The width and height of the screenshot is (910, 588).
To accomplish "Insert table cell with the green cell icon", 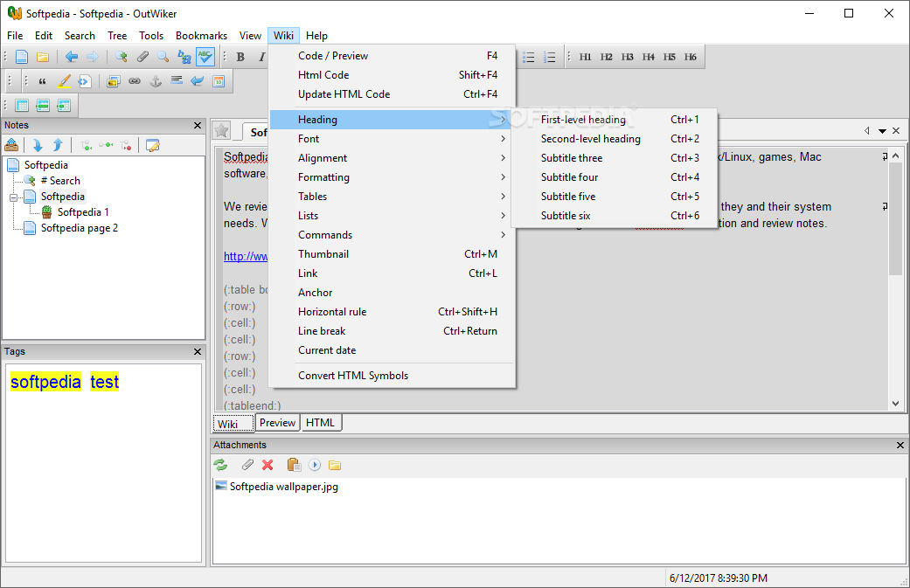I will [x=63, y=106].
